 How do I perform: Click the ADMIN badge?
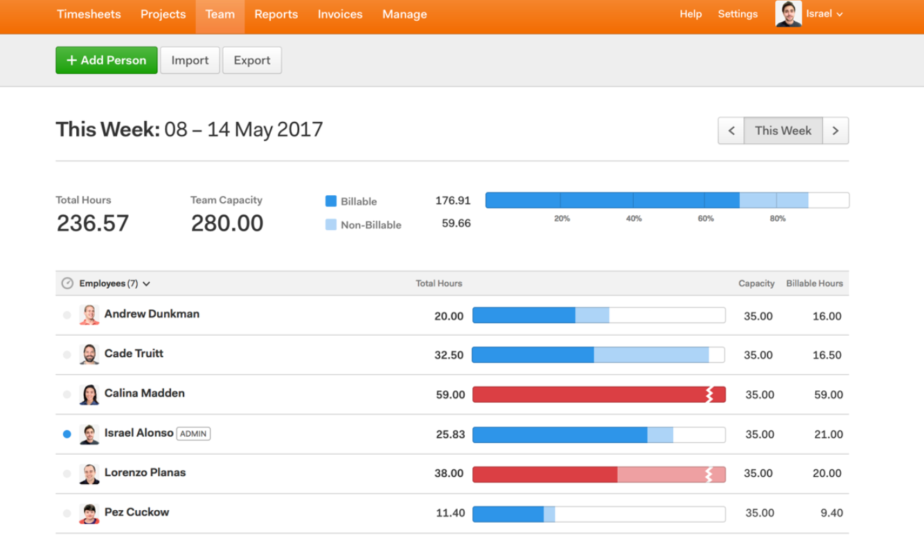[x=193, y=433]
